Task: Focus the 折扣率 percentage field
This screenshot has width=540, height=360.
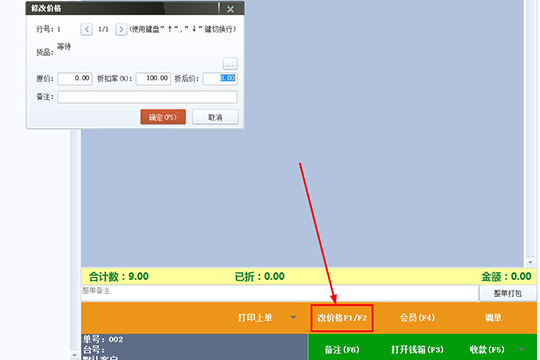Action: pos(153,79)
